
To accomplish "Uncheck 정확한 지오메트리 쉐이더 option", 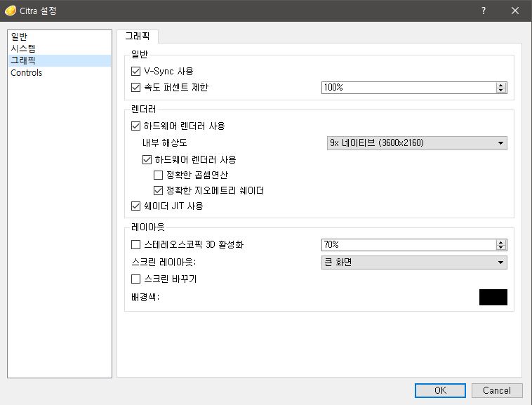I will click(158, 191).
